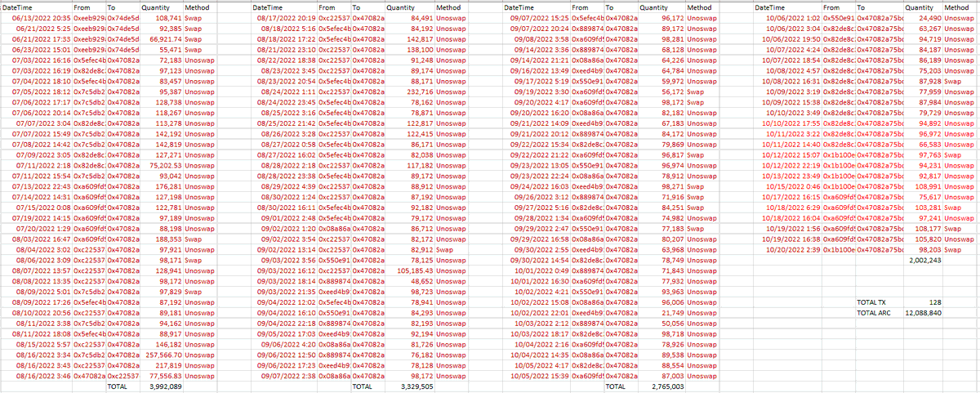Image resolution: width=980 pixels, height=393 pixels.
Task: Select the TOTAL ARC value 12,088,840
Action: [x=923, y=313]
